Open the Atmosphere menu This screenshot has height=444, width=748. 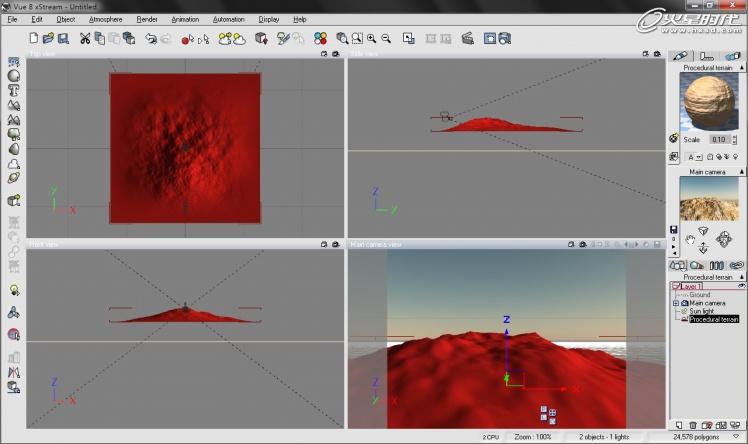click(105, 20)
